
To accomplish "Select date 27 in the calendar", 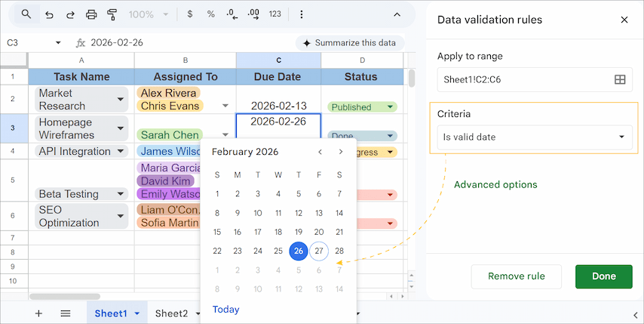I will (x=319, y=251).
